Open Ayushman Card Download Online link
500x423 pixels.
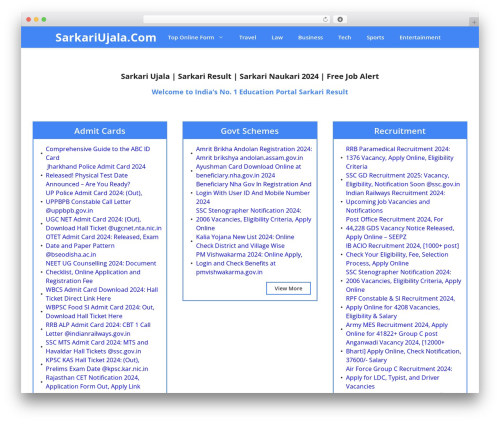click(248, 171)
